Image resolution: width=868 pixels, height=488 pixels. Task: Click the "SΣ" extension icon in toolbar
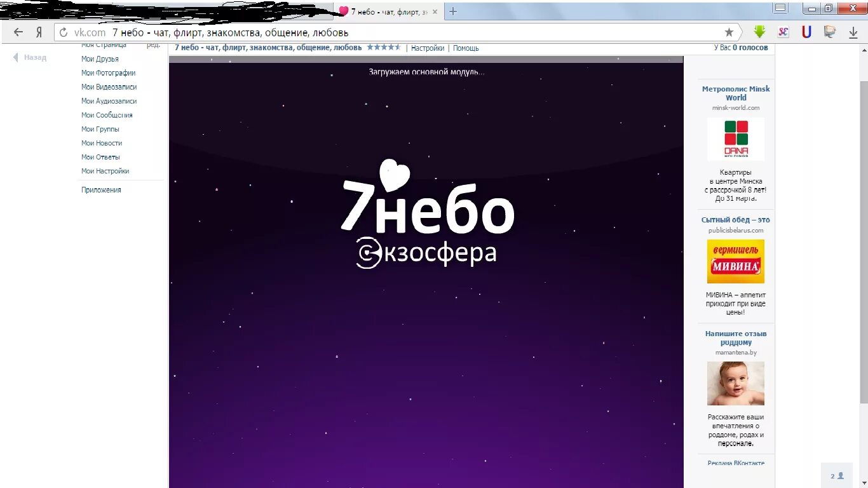[783, 32]
